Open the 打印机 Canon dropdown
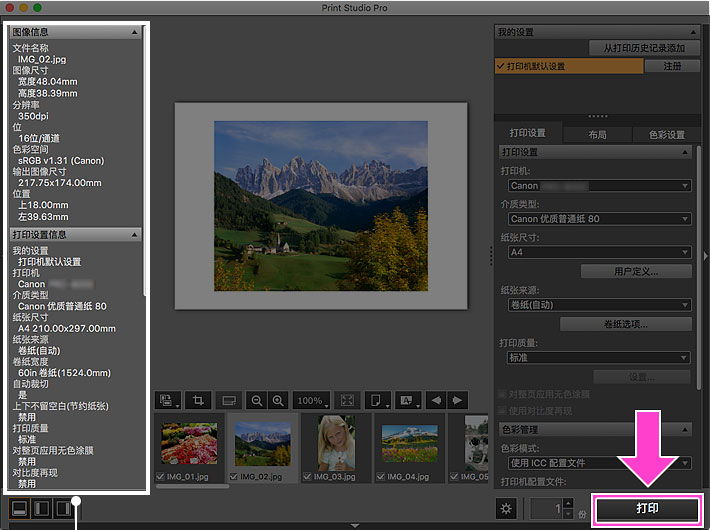710x530 pixels. click(600, 186)
